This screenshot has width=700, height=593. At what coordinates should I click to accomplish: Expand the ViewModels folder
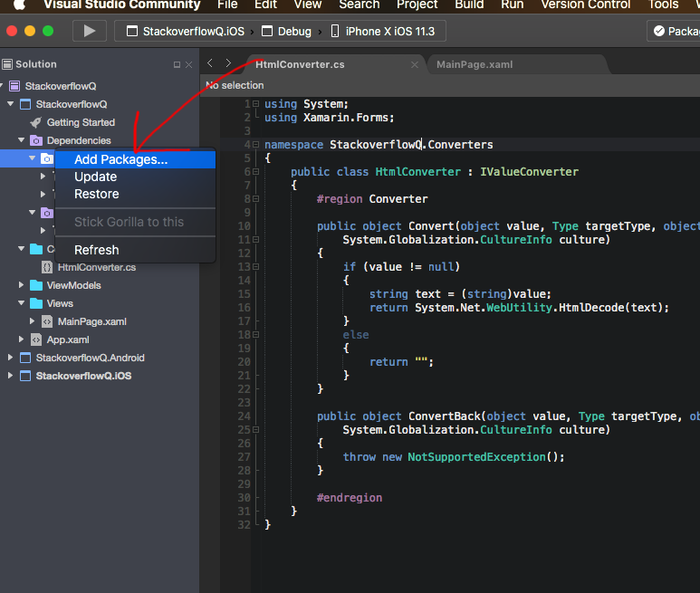pos(22,285)
